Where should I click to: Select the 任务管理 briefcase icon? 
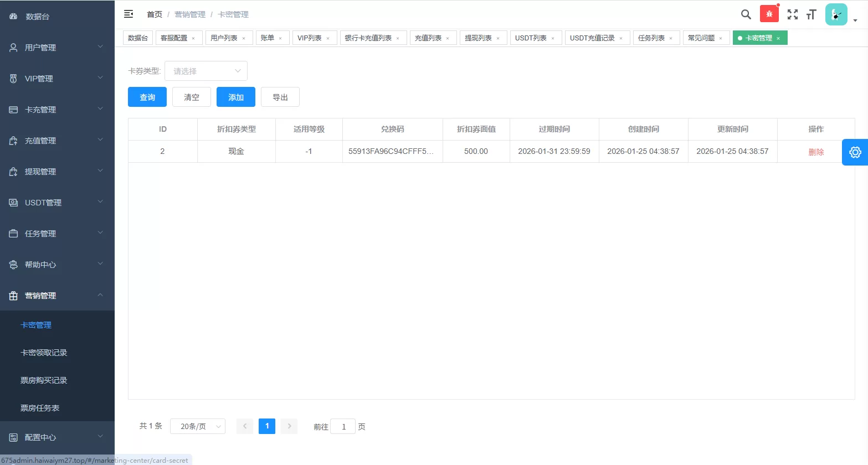[13, 233]
